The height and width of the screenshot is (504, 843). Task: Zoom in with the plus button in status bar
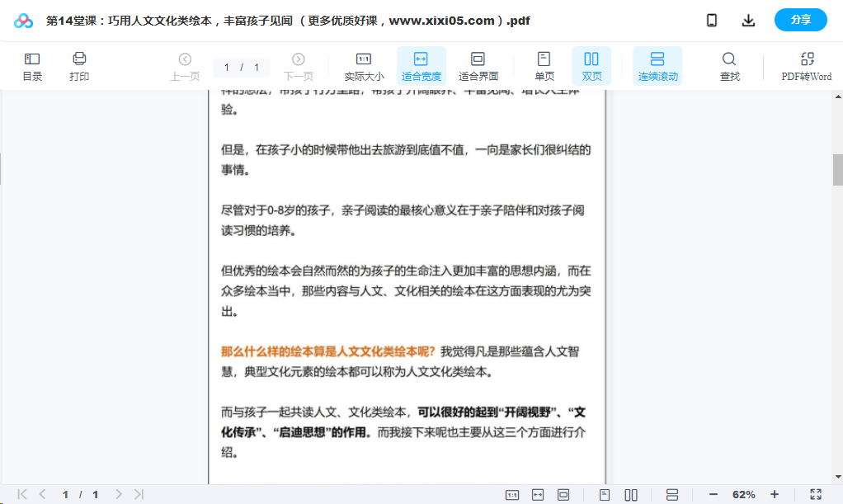775,494
